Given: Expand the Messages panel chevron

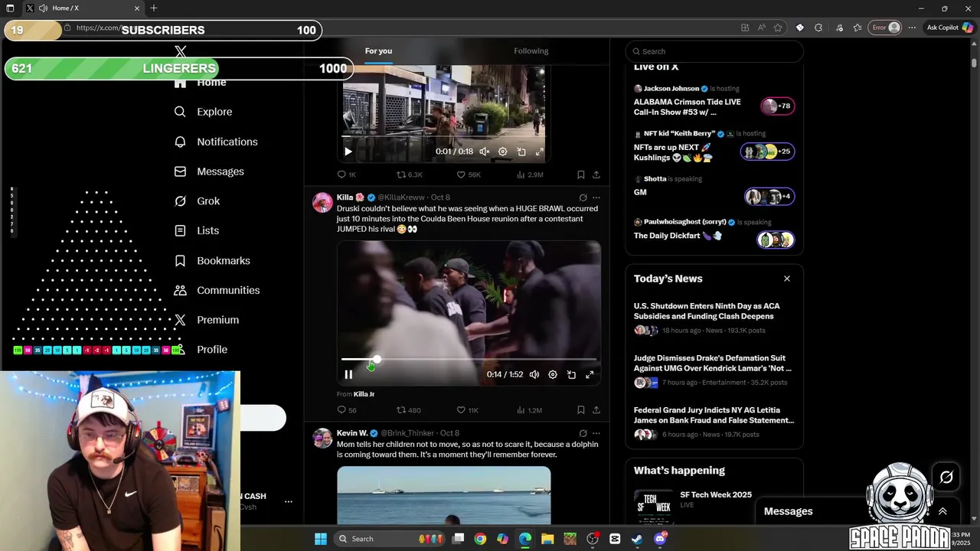Looking at the screenshot, I should click(x=942, y=511).
